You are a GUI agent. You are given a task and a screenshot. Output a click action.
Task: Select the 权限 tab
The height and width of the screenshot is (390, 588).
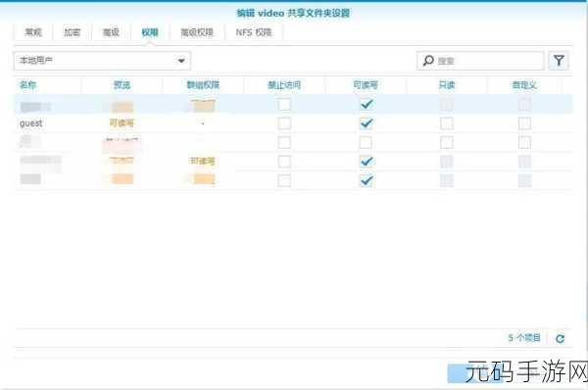150,32
